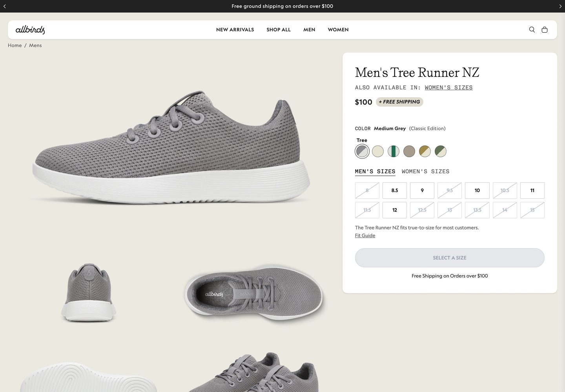Image resolution: width=565 pixels, height=392 pixels.
Task: Show next announcement with right arrow
Action: tap(560, 6)
